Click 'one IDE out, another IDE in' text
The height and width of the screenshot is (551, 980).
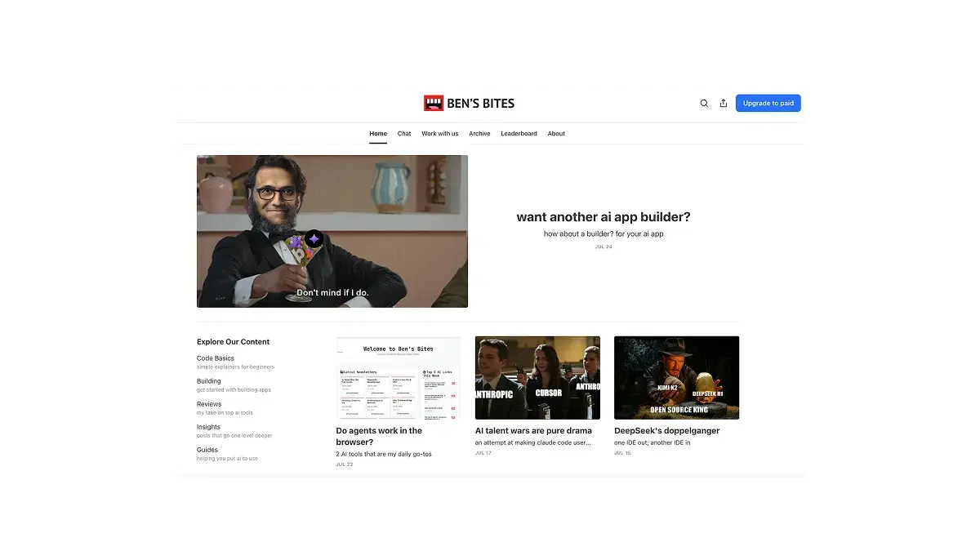click(653, 442)
